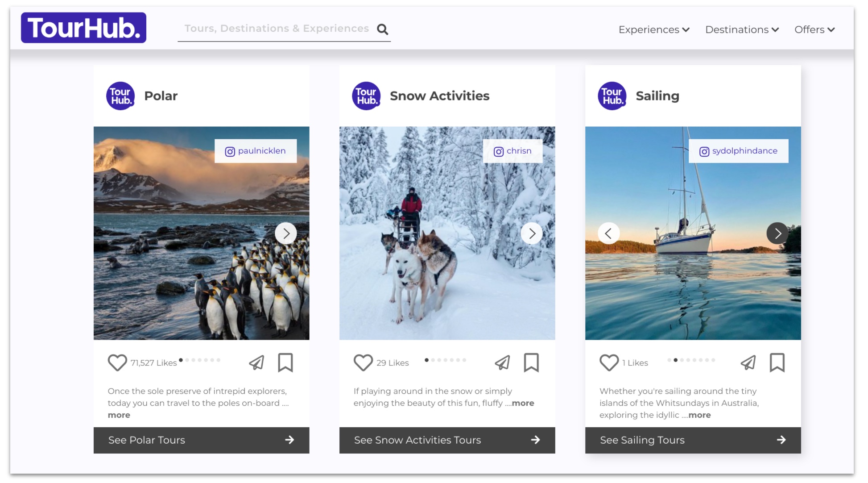Image resolution: width=868 pixels, height=483 pixels.
Task: Click See Snow Activities Tours button
Action: (447, 440)
